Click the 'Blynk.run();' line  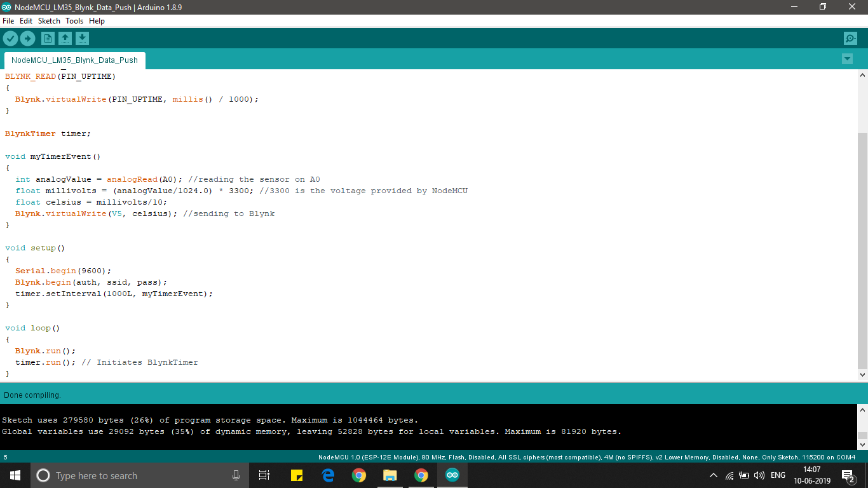(46, 351)
